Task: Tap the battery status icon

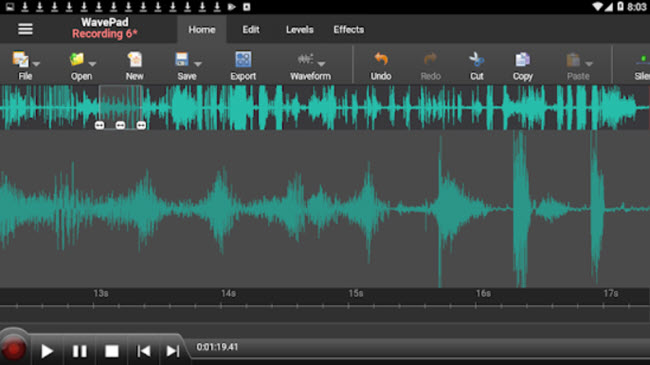Action: pyautogui.click(x=620, y=6)
